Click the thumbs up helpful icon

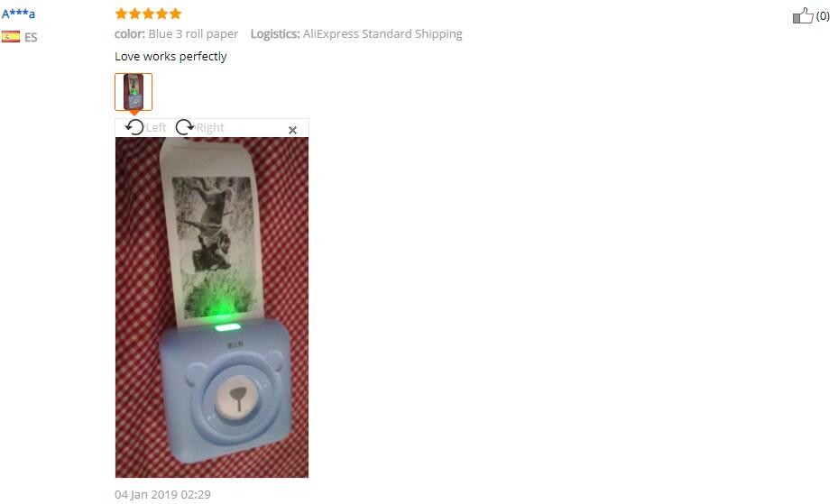(x=803, y=16)
